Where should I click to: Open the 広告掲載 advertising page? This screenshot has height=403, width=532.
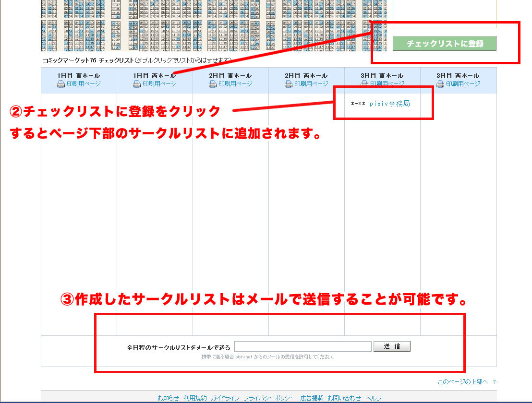[x=312, y=397]
